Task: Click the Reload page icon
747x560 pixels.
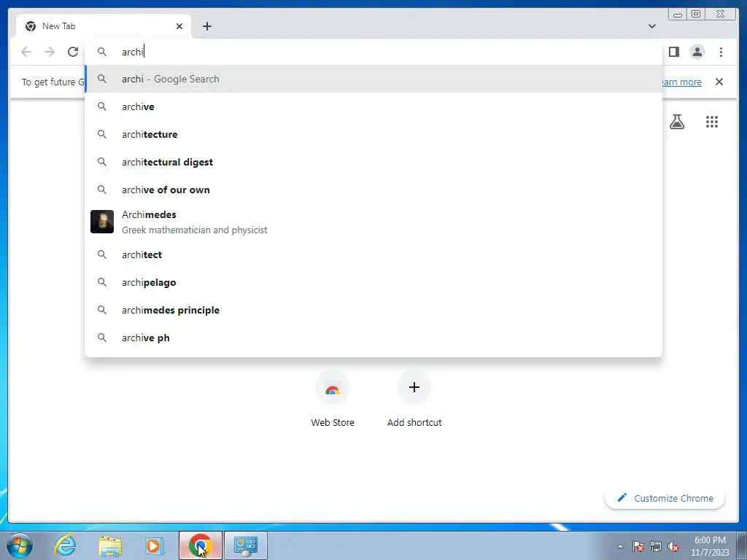Action: 73,52
